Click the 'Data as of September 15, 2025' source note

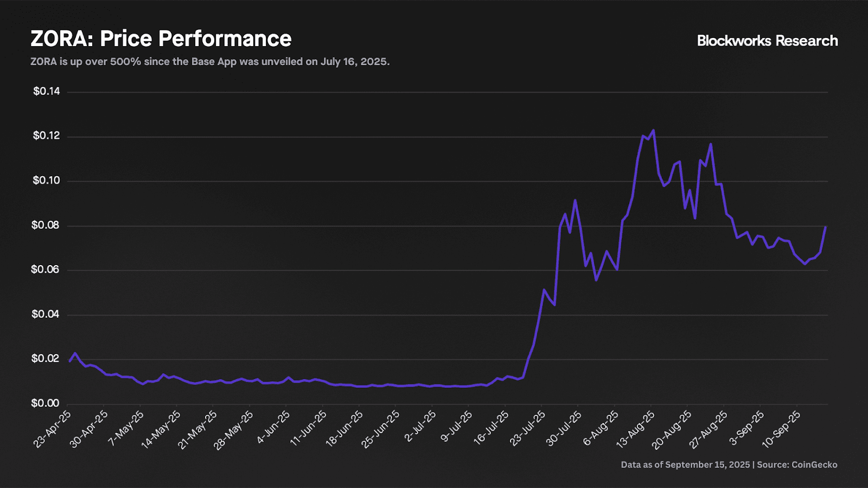(729, 465)
